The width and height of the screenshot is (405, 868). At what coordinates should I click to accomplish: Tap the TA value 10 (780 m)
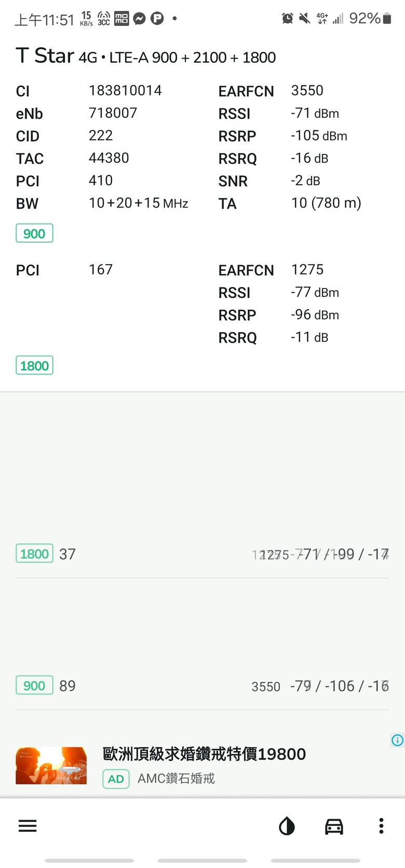pos(326,203)
